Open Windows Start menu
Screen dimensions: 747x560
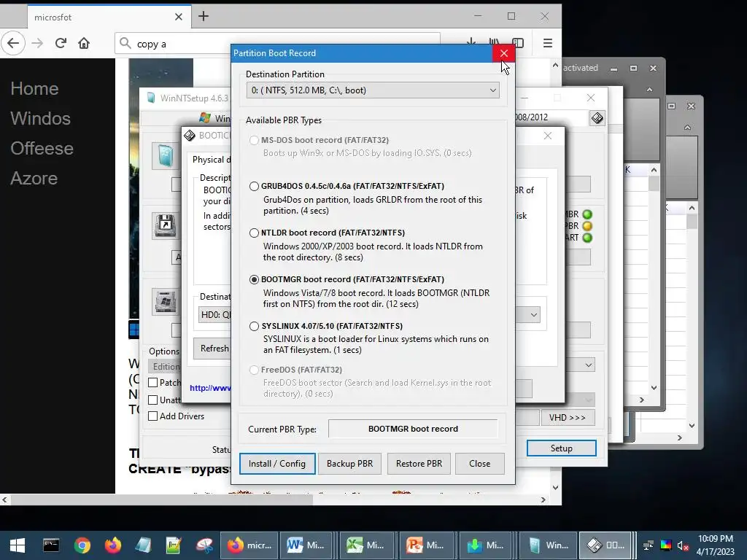coord(18,545)
